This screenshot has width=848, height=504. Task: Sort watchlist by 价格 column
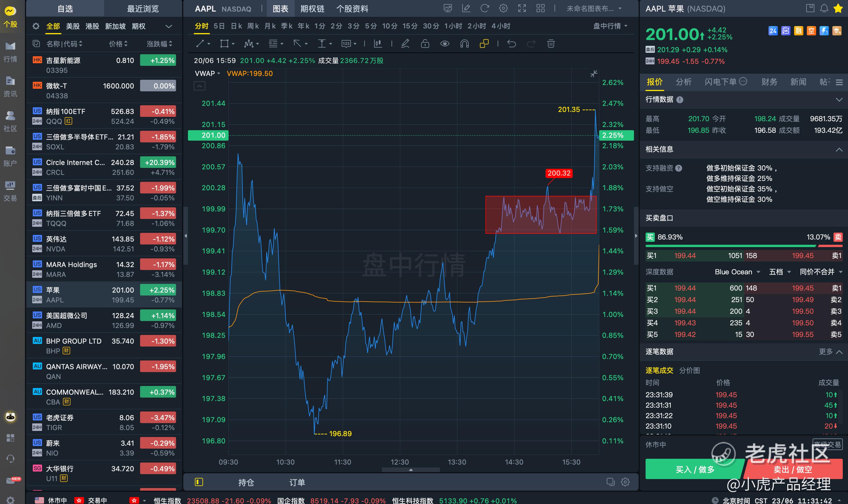coord(118,44)
